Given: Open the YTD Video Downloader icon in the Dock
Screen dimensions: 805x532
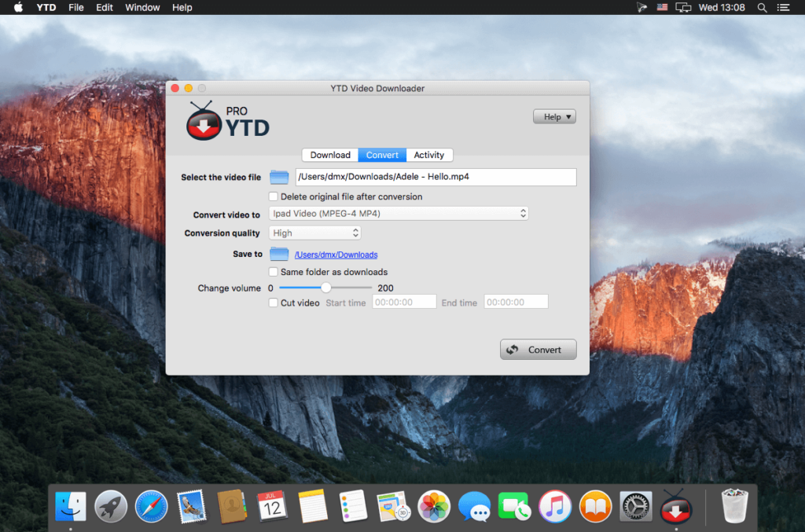Looking at the screenshot, I should [676, 506].
